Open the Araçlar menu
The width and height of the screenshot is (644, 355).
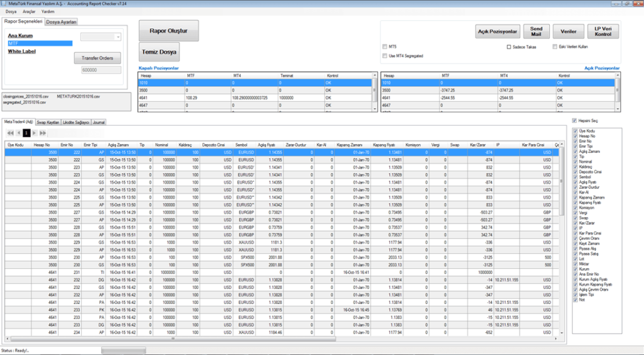29,11
